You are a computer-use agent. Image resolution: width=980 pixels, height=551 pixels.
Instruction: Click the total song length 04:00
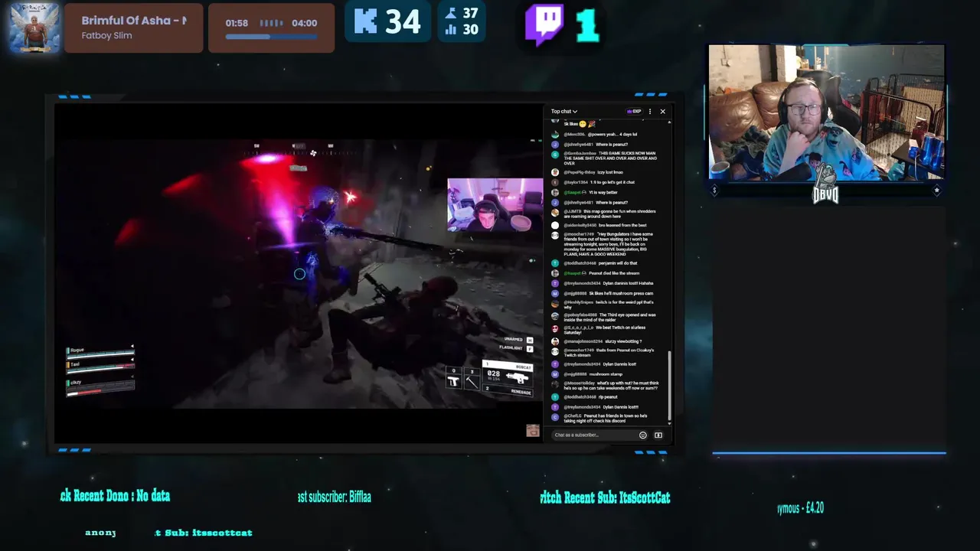[x=305, y=23]
